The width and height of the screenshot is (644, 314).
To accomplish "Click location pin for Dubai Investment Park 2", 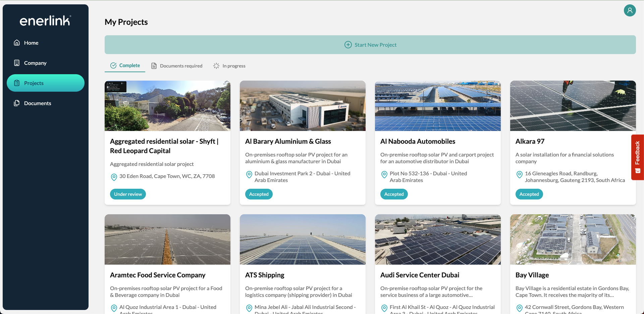I will 249,175.
